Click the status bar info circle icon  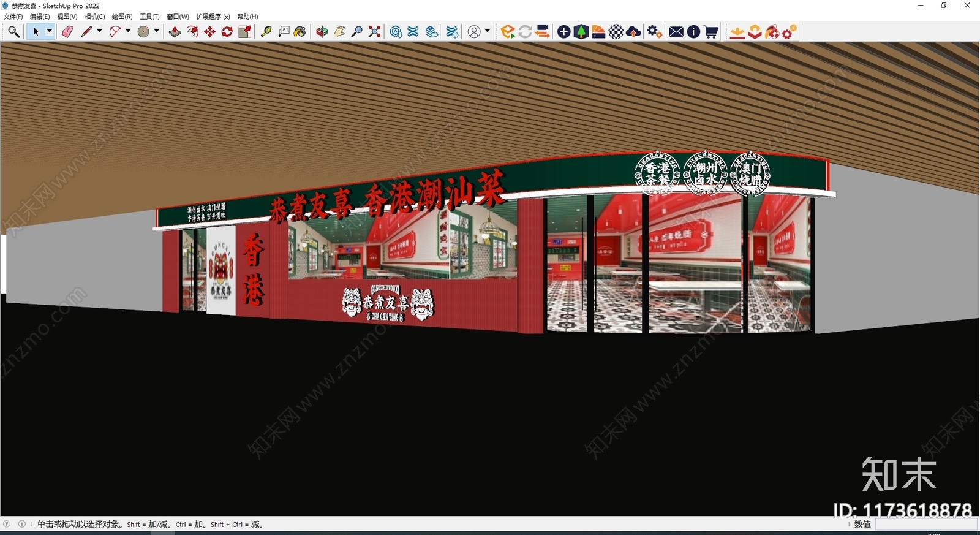(x=22, y=524)
